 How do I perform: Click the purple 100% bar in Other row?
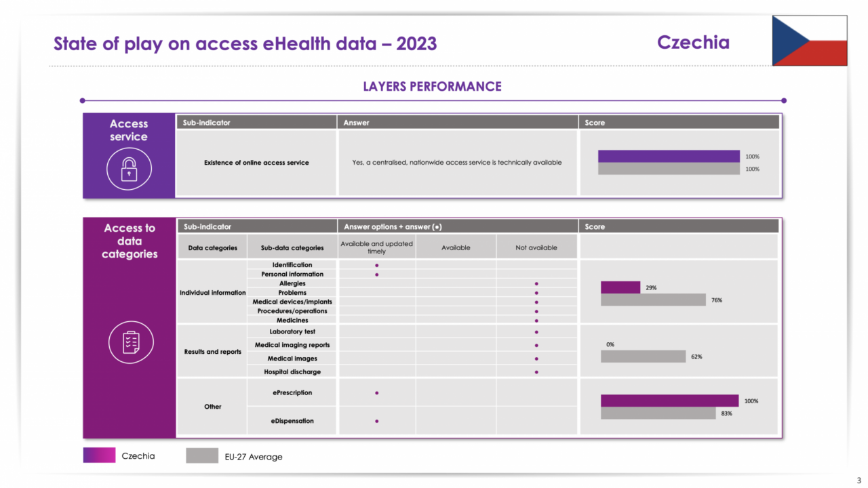pos(669,401)
